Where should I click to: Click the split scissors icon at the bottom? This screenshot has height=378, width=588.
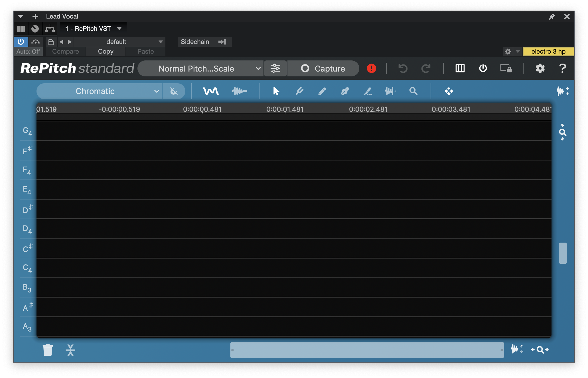tap(70, 350)
